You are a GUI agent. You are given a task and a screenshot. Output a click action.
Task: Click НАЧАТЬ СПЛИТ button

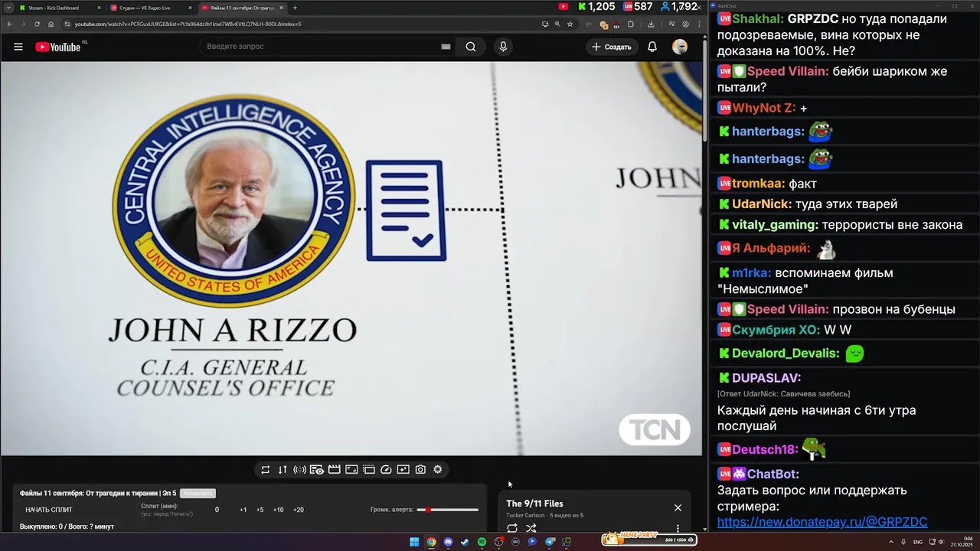pos(49,510)
